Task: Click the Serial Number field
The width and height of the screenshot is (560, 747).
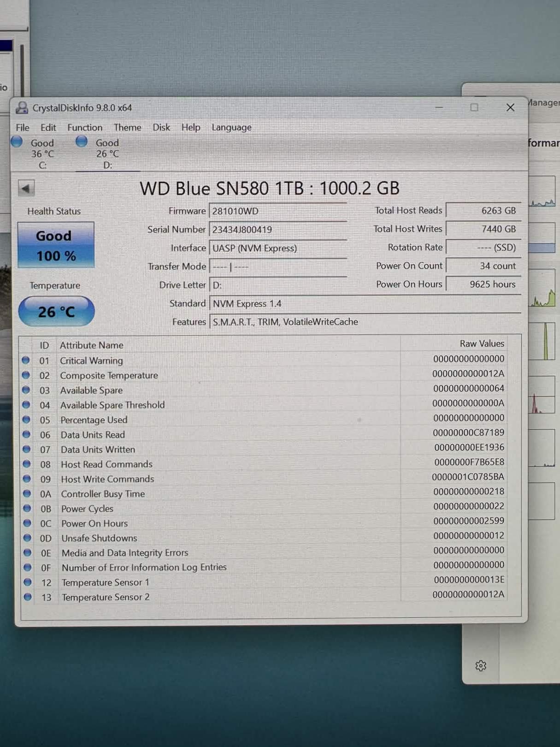Action: point(278,230)
